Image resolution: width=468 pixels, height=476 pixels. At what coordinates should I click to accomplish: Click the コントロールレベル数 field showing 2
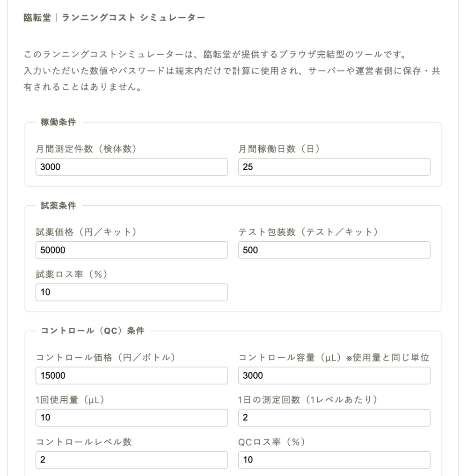tap(131, 460)
